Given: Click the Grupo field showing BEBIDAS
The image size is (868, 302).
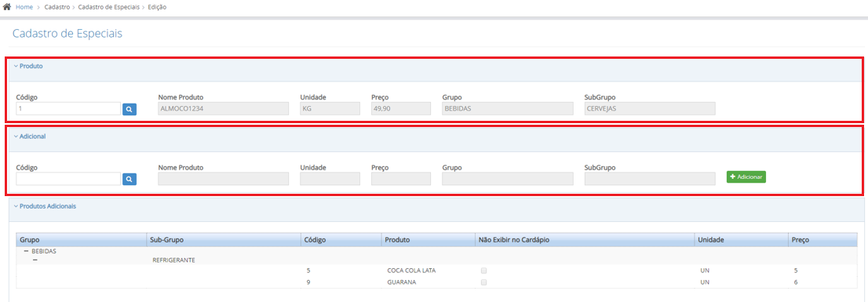Looking at the screenshot, I should [x=508, y=109].
